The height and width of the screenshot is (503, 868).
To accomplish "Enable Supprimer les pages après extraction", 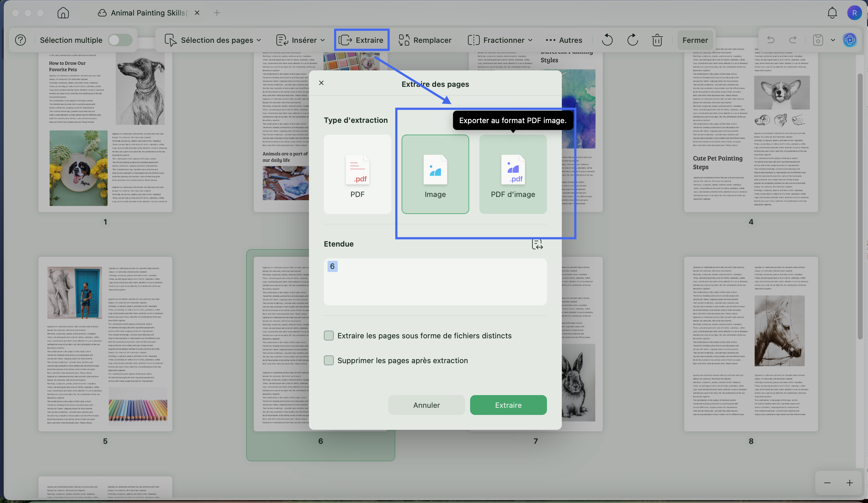I will click(x=328, y=360).
